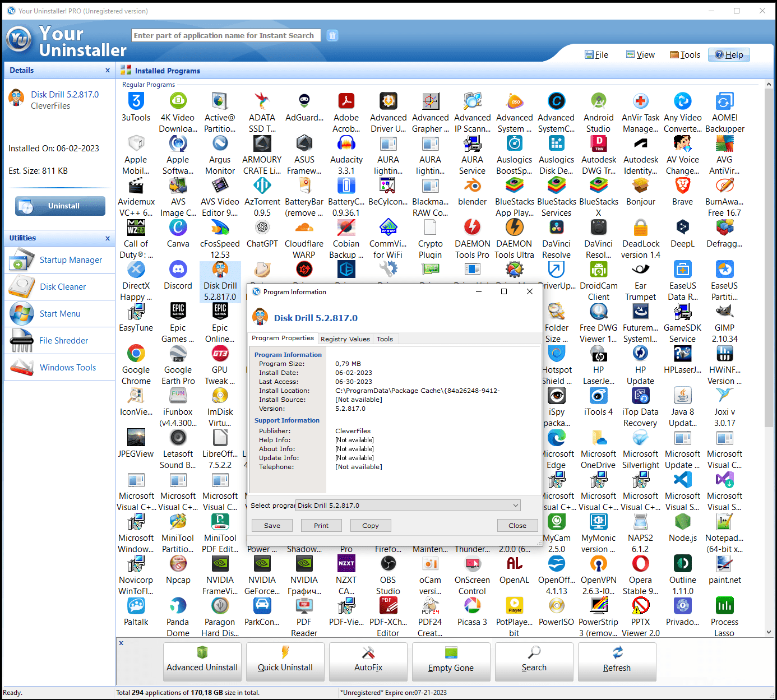Focus the Instant Search input field

[226, 35]
